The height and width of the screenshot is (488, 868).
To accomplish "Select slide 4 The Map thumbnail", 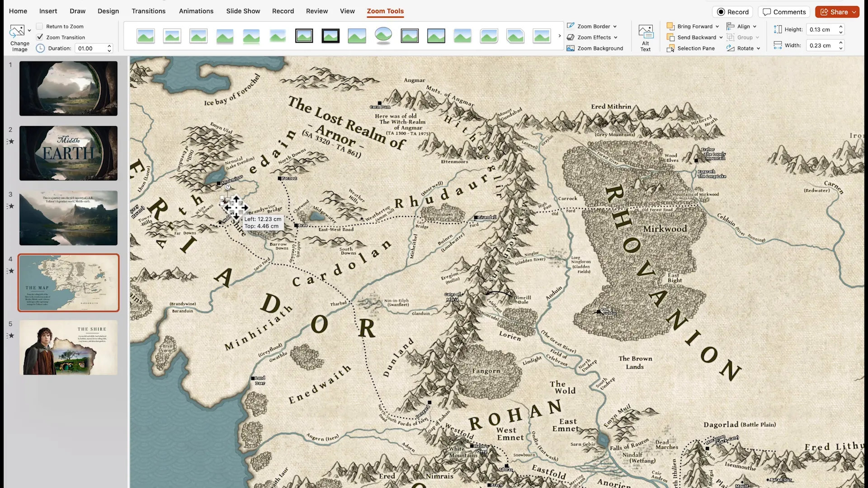I will coord(68,283).
